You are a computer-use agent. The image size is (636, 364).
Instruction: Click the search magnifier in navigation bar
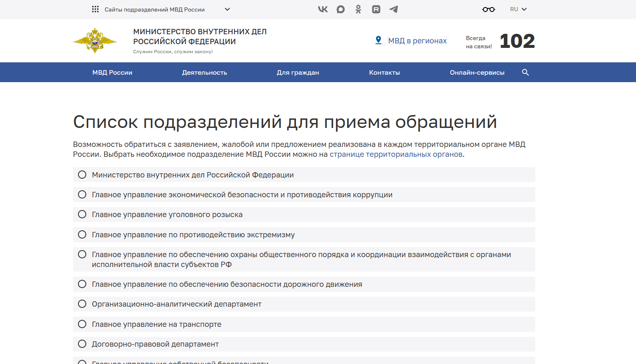tap(525, 72)
